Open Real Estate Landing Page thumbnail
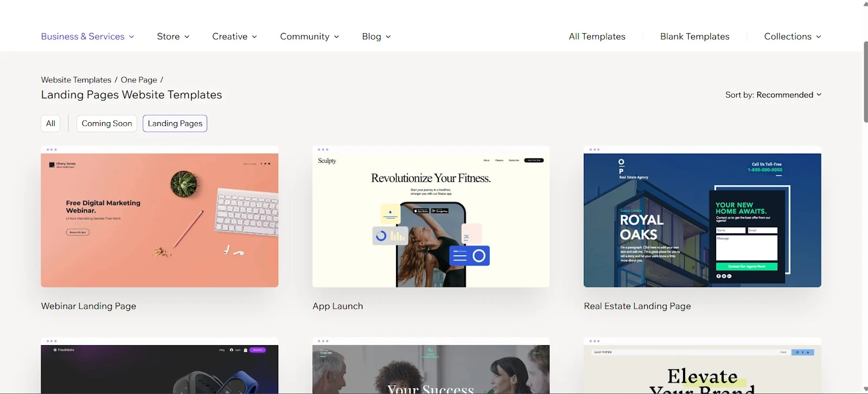This screenshot has height=394, width=868. [702, 217]
